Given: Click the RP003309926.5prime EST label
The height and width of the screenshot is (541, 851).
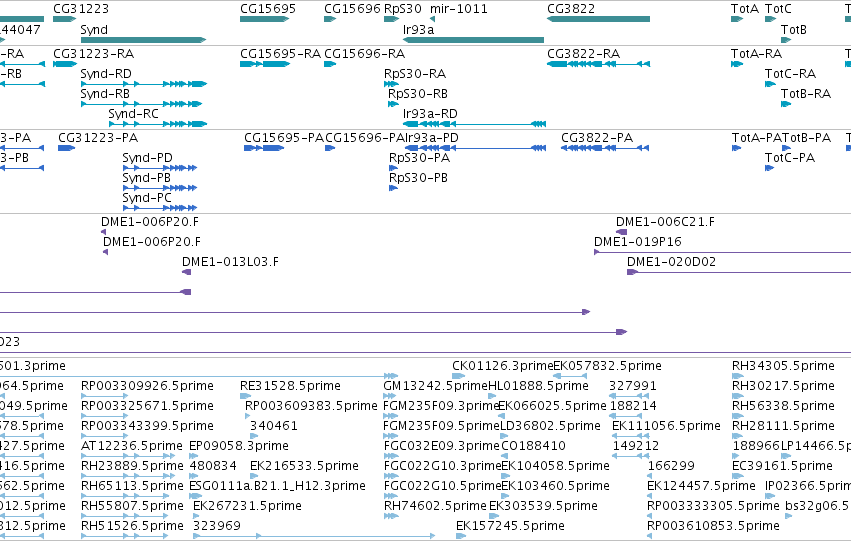Looking at the screenshot, I should (x=147, y=386).
